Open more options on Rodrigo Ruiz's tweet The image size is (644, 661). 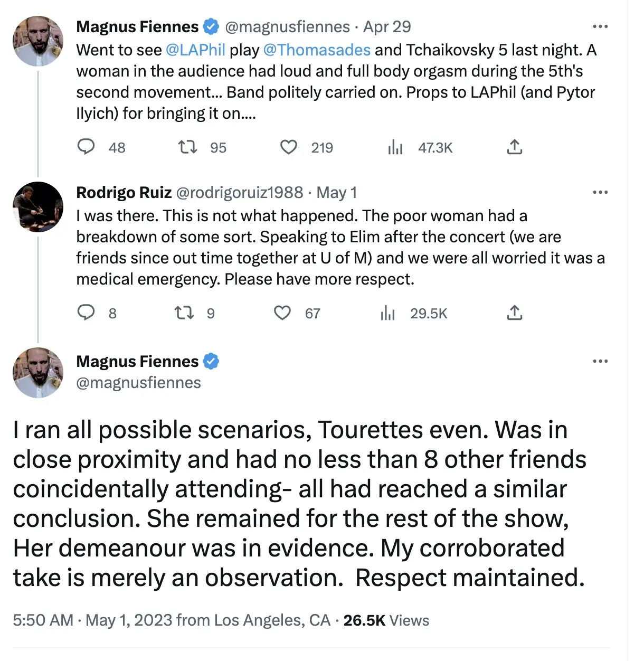(x=600, y=192)
